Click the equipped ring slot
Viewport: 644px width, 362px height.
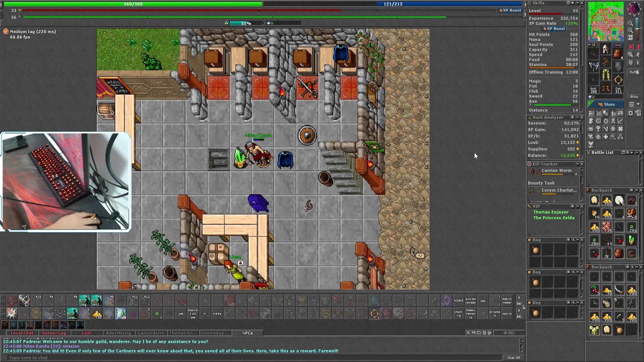(x=618, y=79)
